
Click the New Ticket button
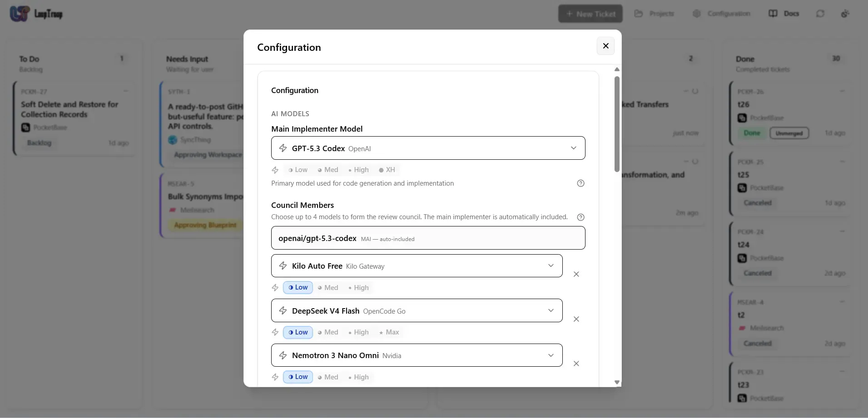pos(590,14)
